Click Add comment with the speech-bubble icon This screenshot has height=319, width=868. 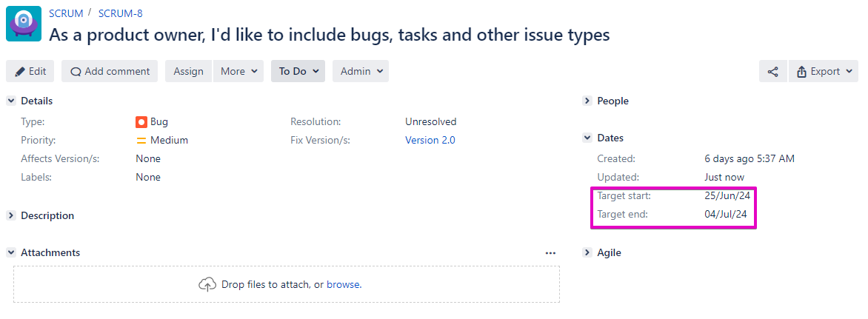[110, 72]
